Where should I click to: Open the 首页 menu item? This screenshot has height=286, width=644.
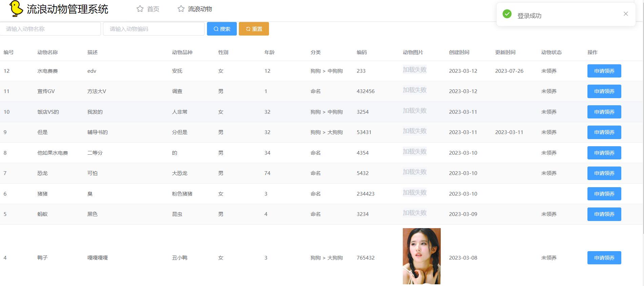[153, 9]
